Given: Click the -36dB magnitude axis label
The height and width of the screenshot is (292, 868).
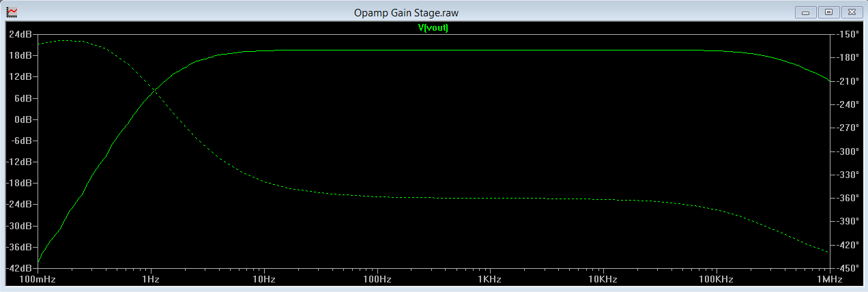Looking at the screenshot, I should (19, 247).
